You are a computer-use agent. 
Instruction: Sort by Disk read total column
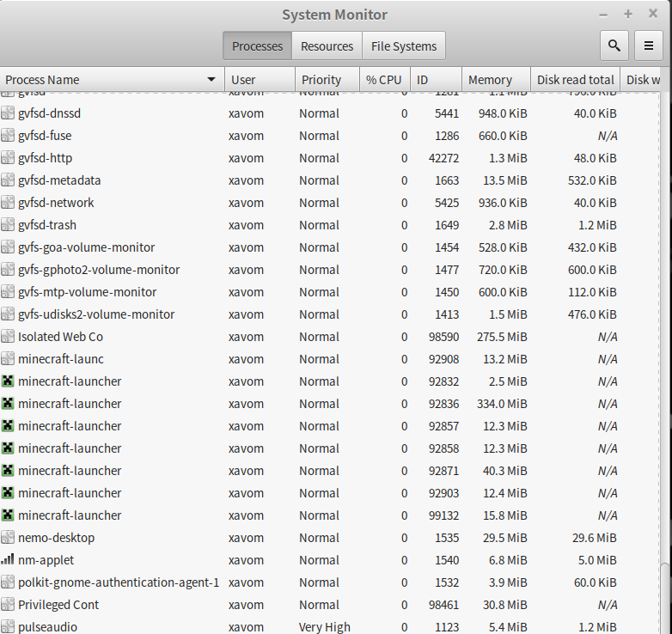[x=575, y=80]
